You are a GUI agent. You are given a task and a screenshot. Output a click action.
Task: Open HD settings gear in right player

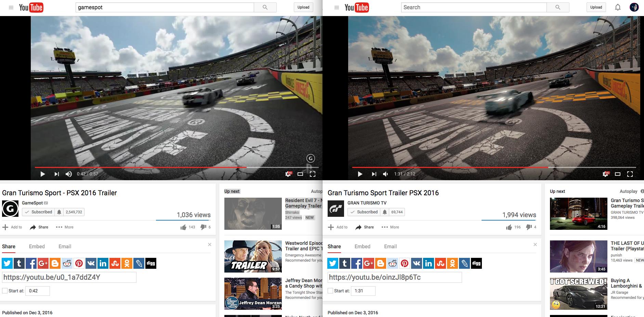(x=606, y=174)
